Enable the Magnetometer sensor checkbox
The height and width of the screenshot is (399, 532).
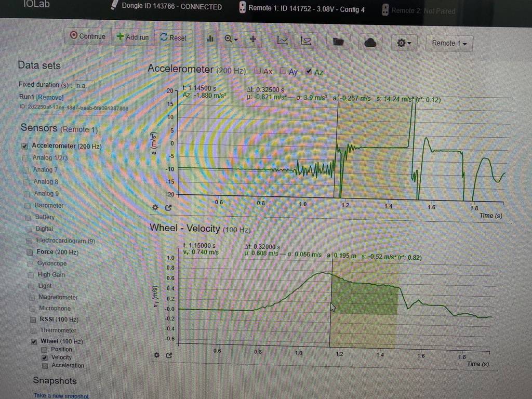click(32, 298)
